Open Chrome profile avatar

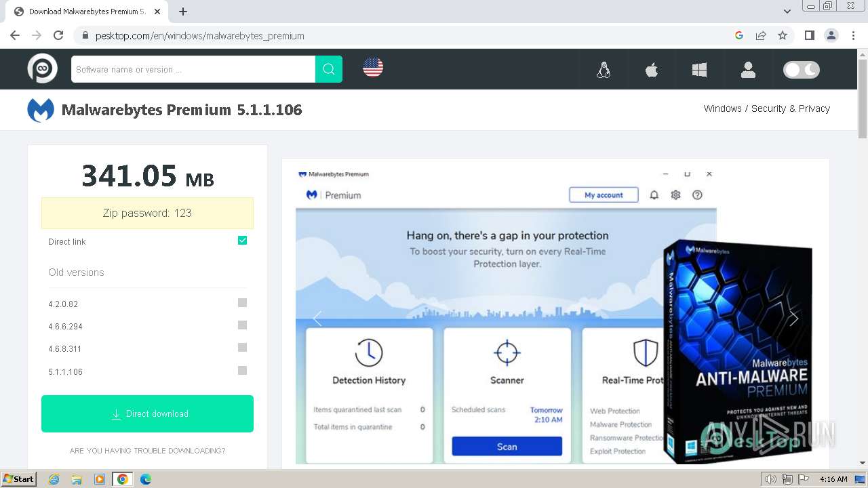831,35
